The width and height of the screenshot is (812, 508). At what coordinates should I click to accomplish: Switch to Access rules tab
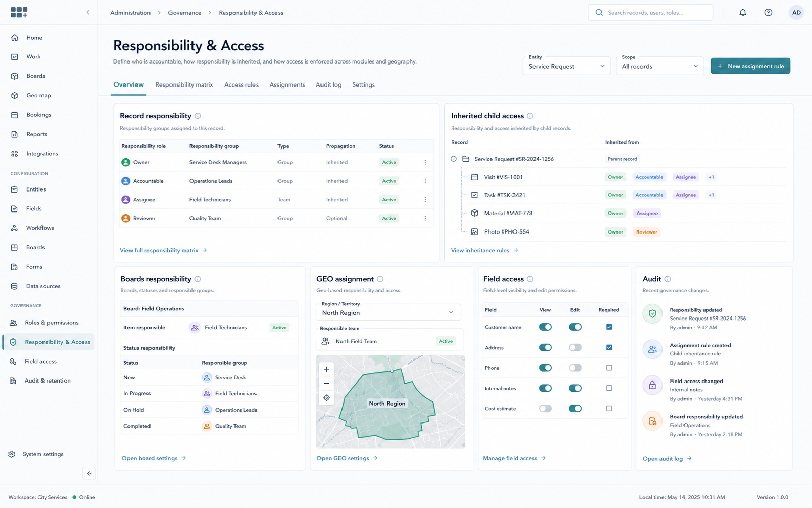(x=241, y=85)
